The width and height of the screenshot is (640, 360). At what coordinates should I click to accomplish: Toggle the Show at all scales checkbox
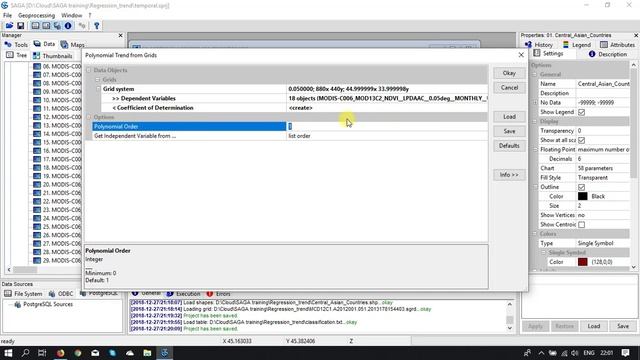point(581,140)
